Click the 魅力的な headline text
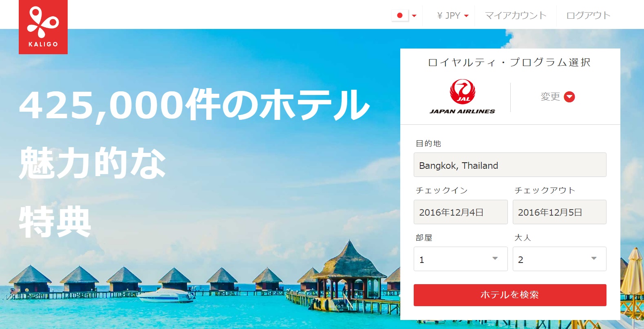 93,163
